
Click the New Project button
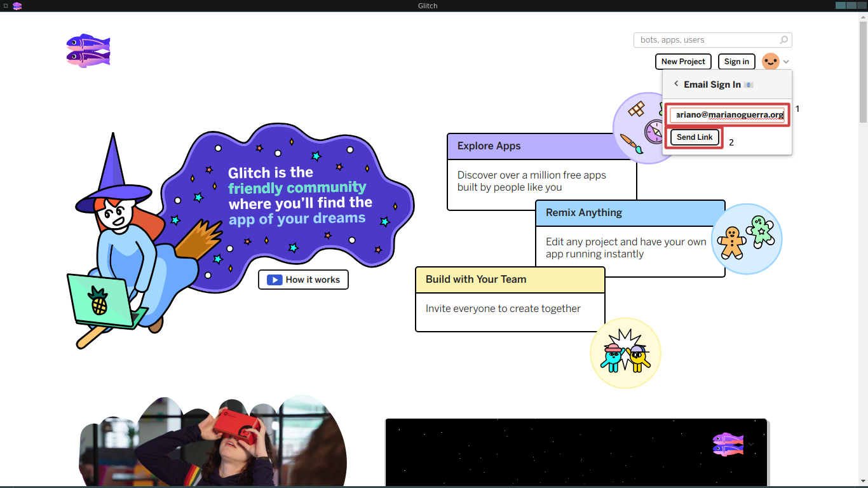pos(683,62)
